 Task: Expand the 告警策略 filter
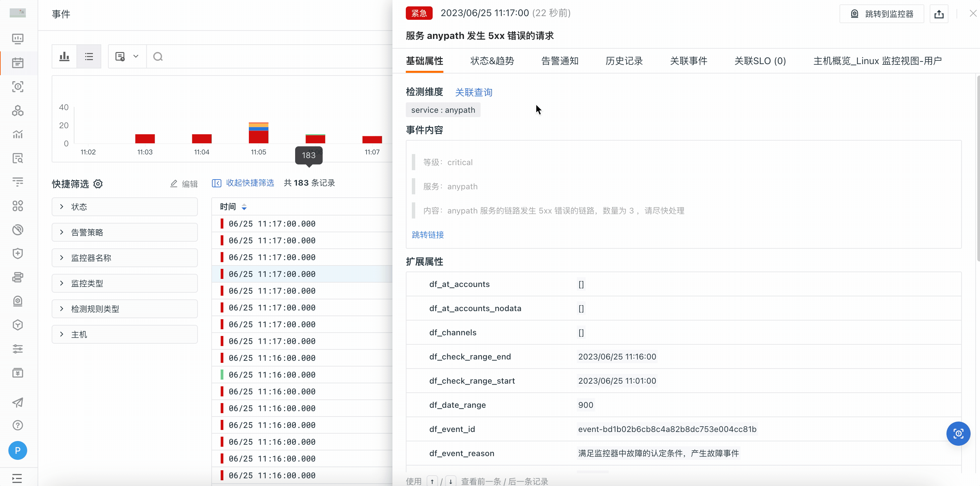coord(124,232)
